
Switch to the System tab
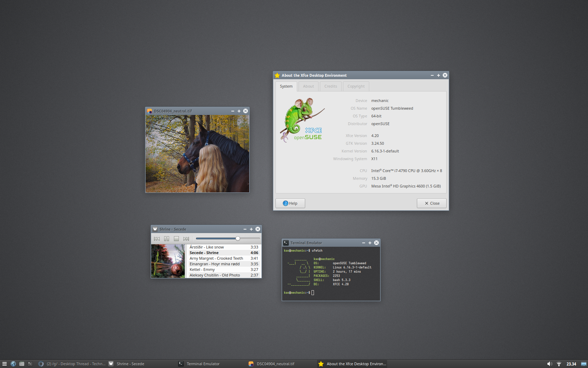286,86
